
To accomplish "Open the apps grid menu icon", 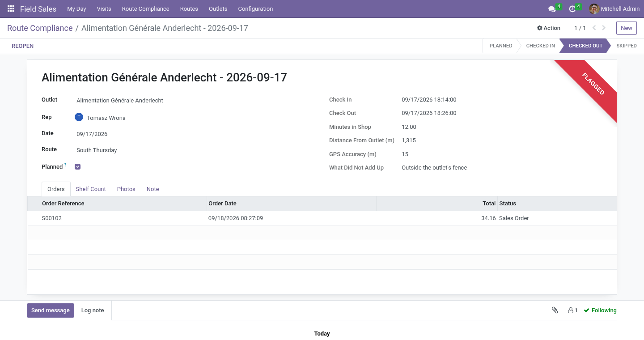I will 11,9.
